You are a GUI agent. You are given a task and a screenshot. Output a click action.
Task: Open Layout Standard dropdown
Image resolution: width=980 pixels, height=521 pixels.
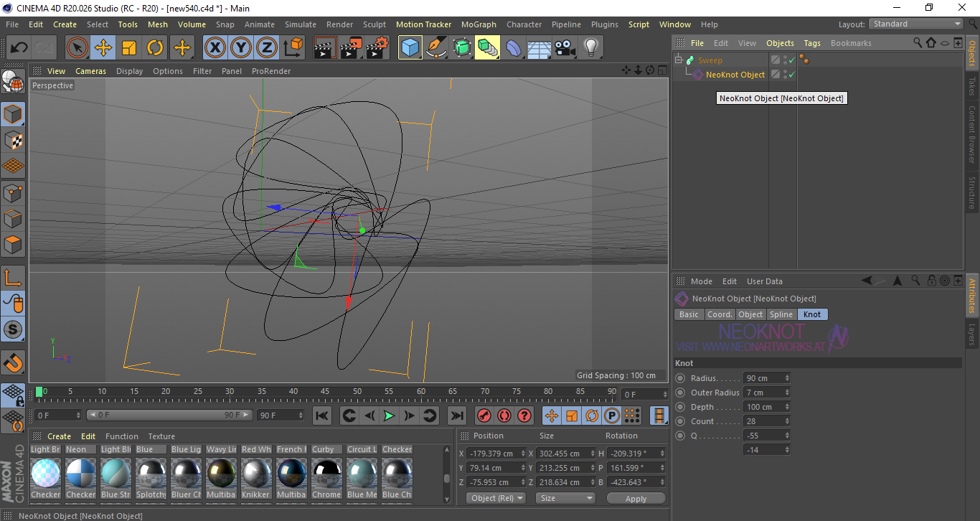coord(915,24)
